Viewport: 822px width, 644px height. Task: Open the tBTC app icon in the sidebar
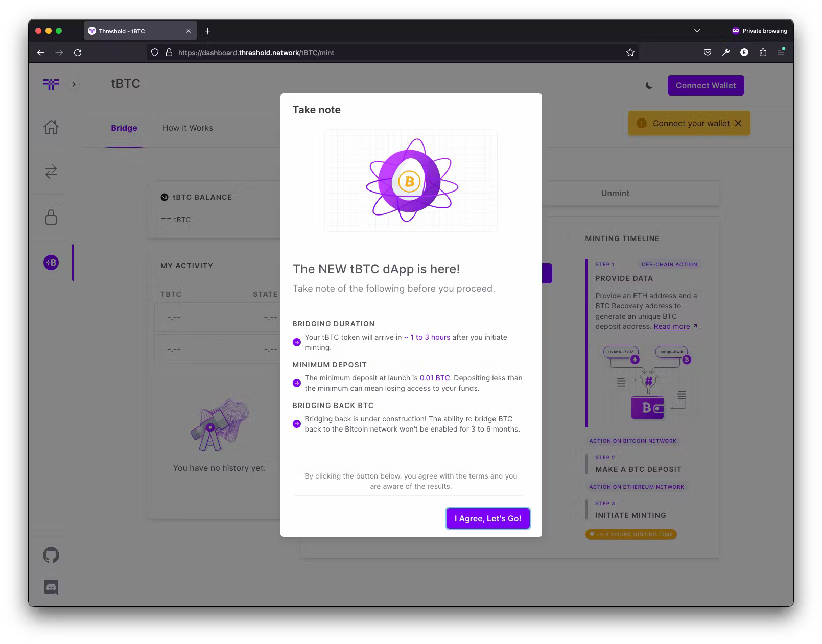(51, 262)
